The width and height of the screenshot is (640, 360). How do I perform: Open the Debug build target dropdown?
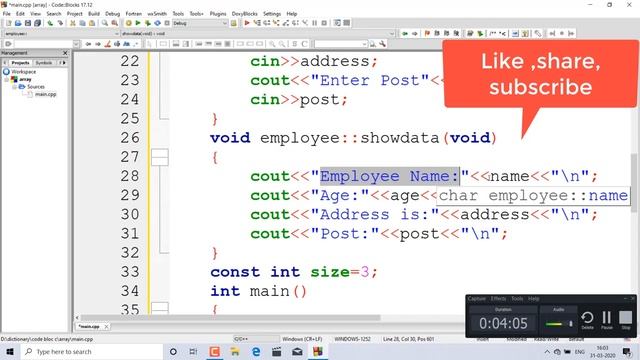pos(200,23)
